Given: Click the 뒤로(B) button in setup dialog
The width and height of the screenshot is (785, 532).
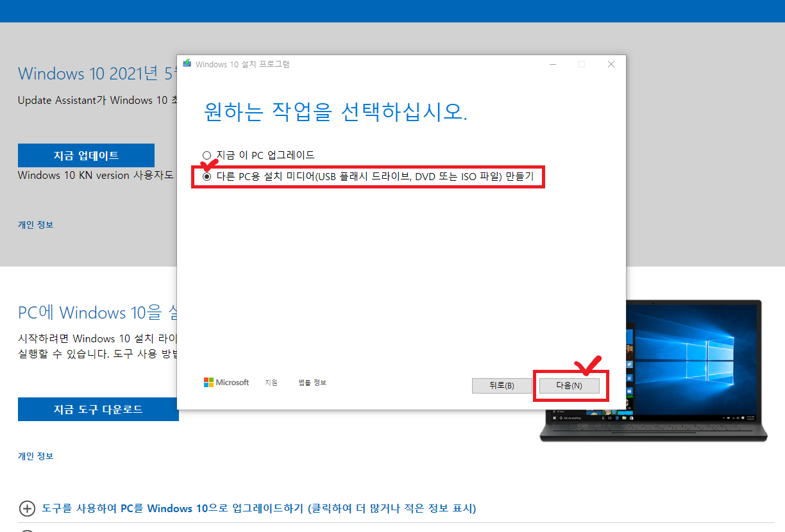Looking at the screenshot, I should point(502,385).
